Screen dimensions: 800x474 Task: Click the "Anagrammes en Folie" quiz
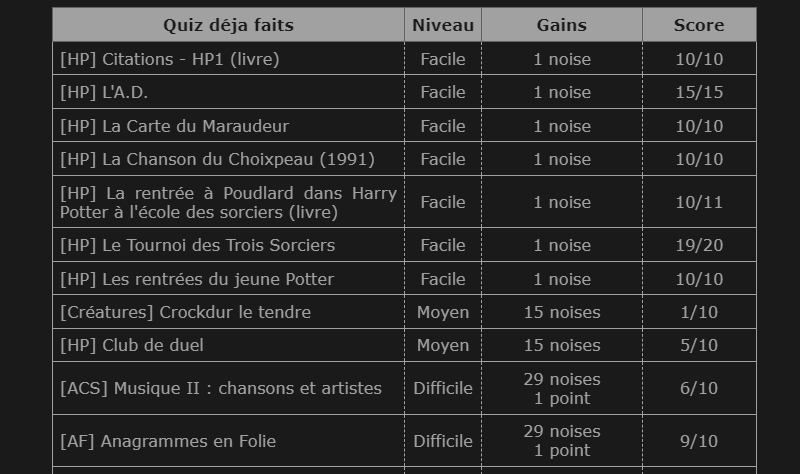click(x=168, y=441)
